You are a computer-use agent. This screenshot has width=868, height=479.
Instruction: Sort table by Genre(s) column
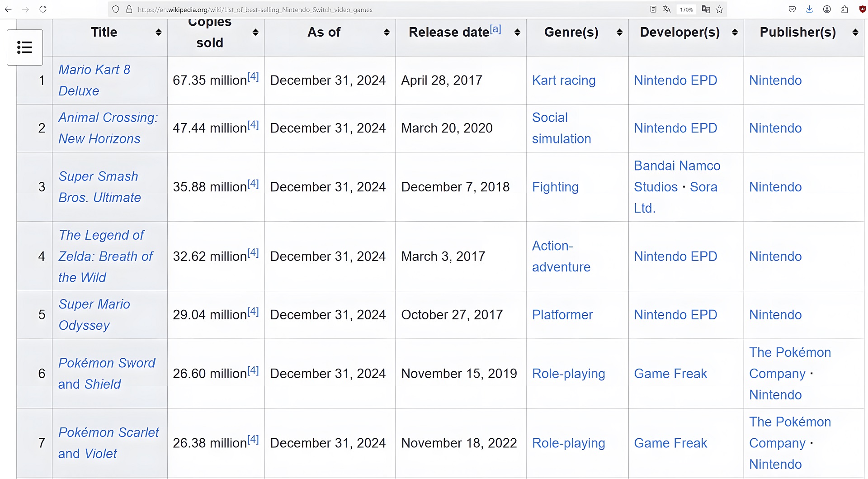click(619, 32)
